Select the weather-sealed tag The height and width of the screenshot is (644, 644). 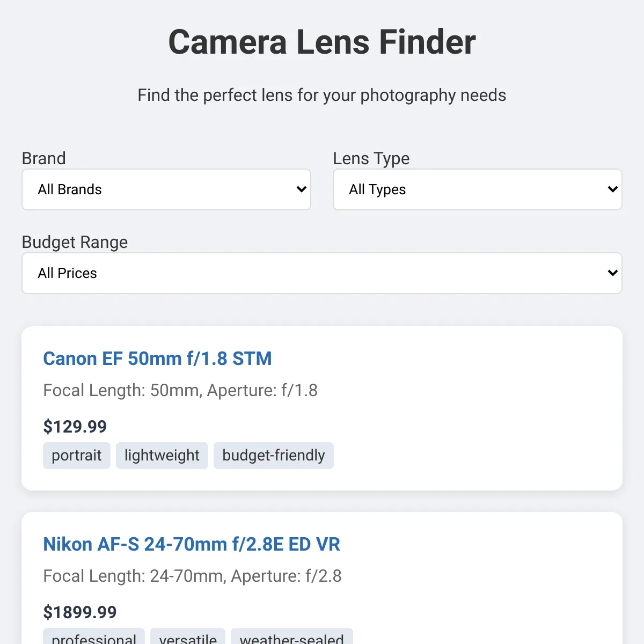pos(292,636)
